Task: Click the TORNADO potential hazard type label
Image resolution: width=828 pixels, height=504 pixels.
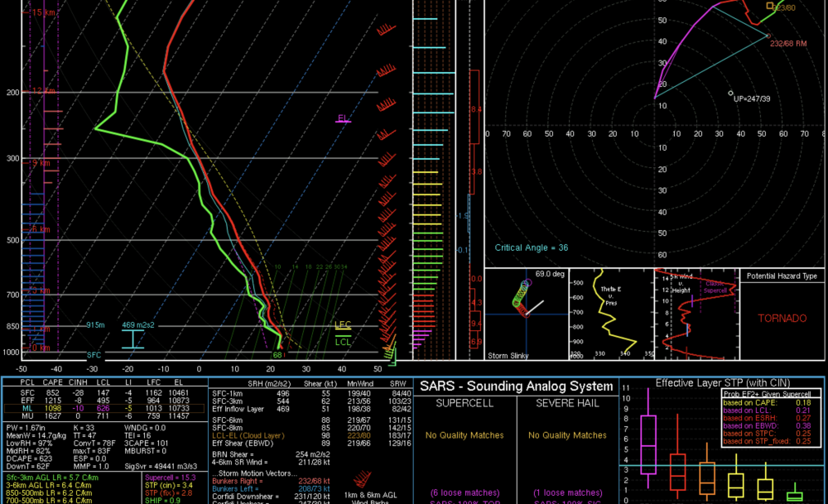Action: click(782, 319)
